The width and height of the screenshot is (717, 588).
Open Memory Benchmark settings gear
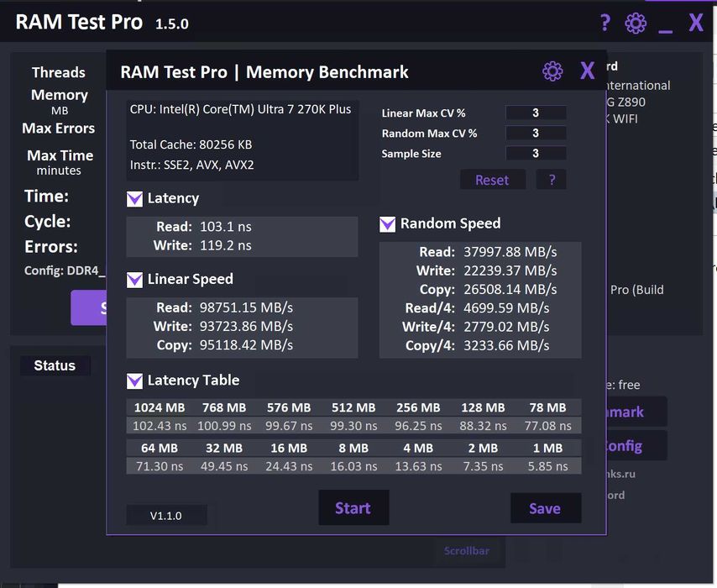coord(552,71)
